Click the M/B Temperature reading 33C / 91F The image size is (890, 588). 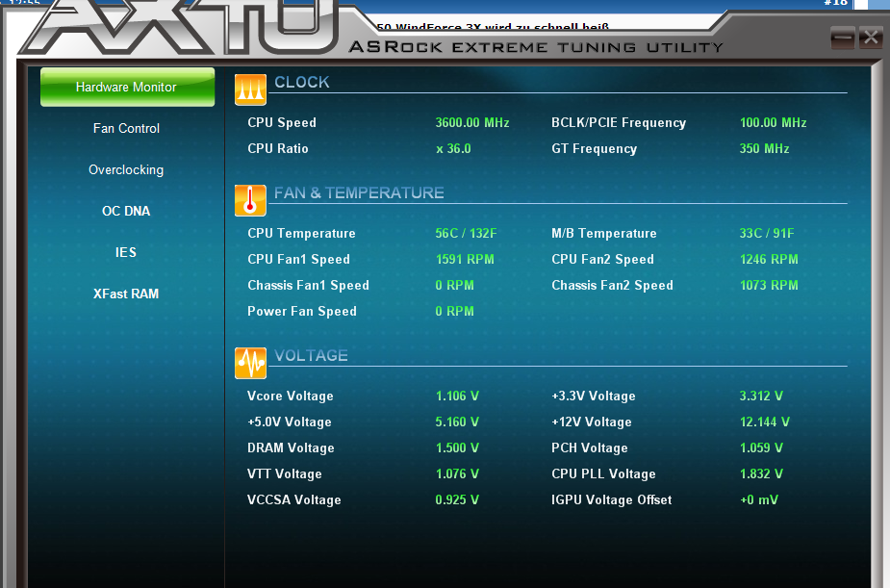767,233
